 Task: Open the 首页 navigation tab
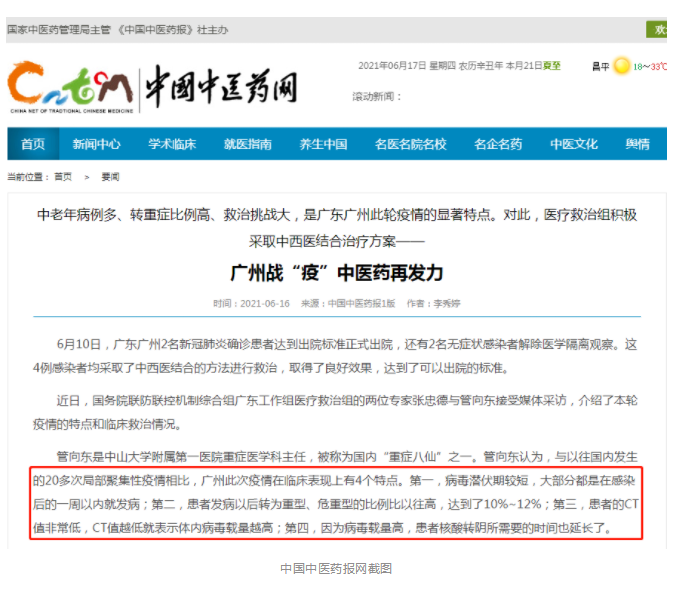[33, 144]
